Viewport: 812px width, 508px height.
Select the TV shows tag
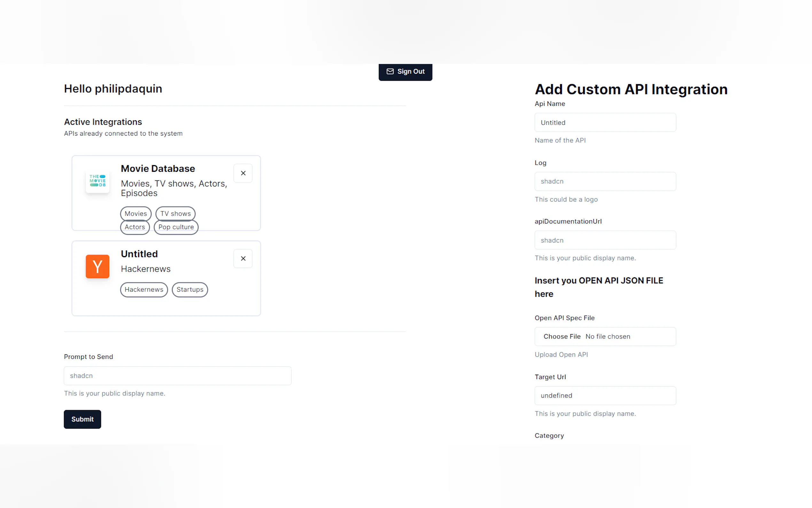tap(175, 214)
